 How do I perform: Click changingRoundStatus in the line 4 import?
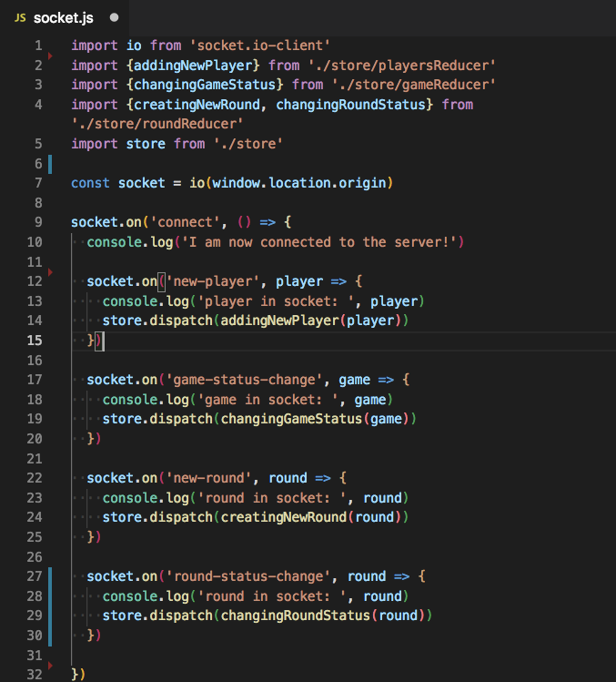[x=350, y=105]
